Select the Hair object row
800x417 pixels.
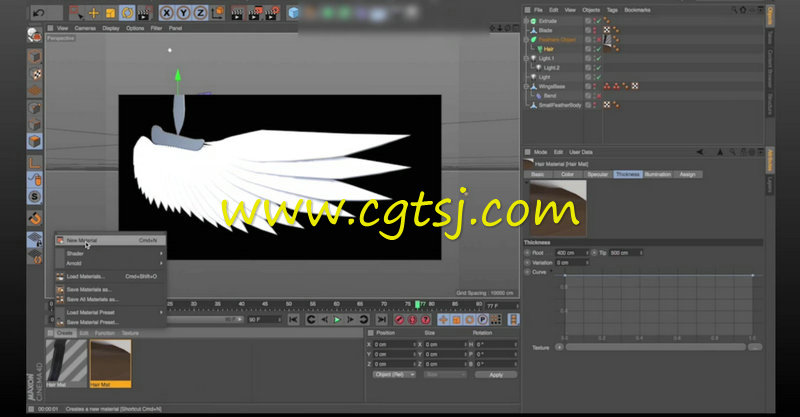coord(548,49)
